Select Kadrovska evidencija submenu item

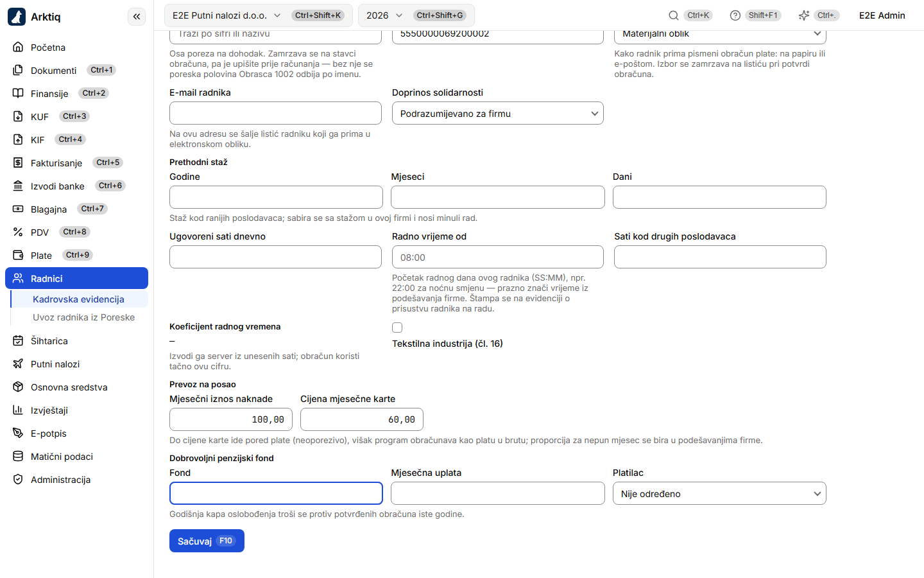click(78, 299)
